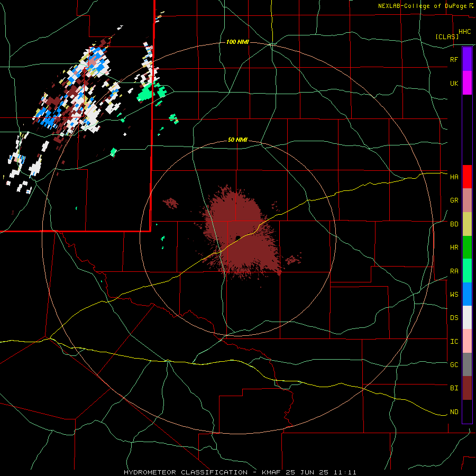Click the RF purple legend swatch
This screenshot has height=476, width=476.
click(467, 59)
